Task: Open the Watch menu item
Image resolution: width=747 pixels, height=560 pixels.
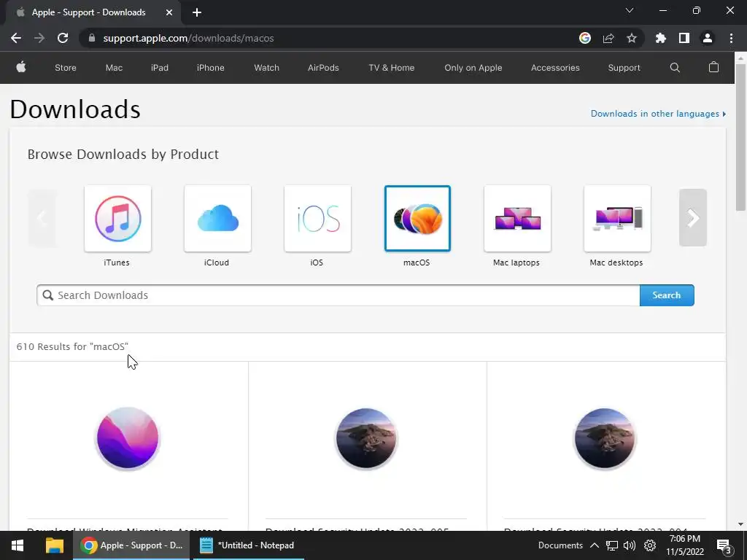Action: [267, 68]
